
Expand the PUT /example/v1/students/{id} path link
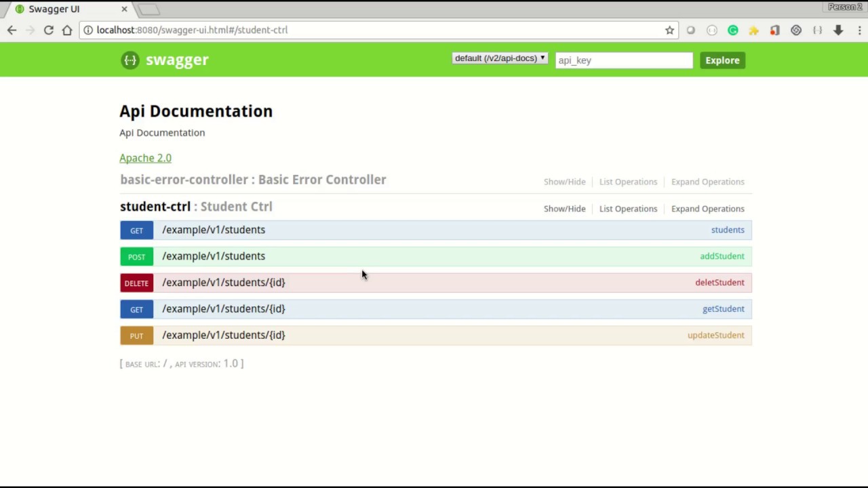pos(224,335)
